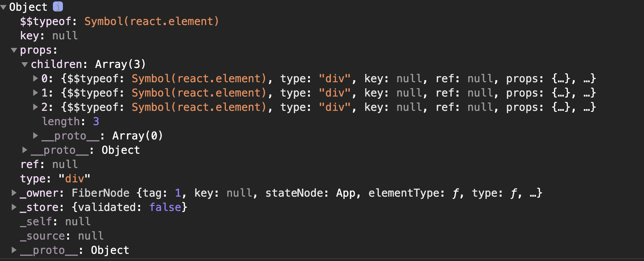Select the top-level ref: null row
This screenshot has width=644, height=261.
[49, 164]
